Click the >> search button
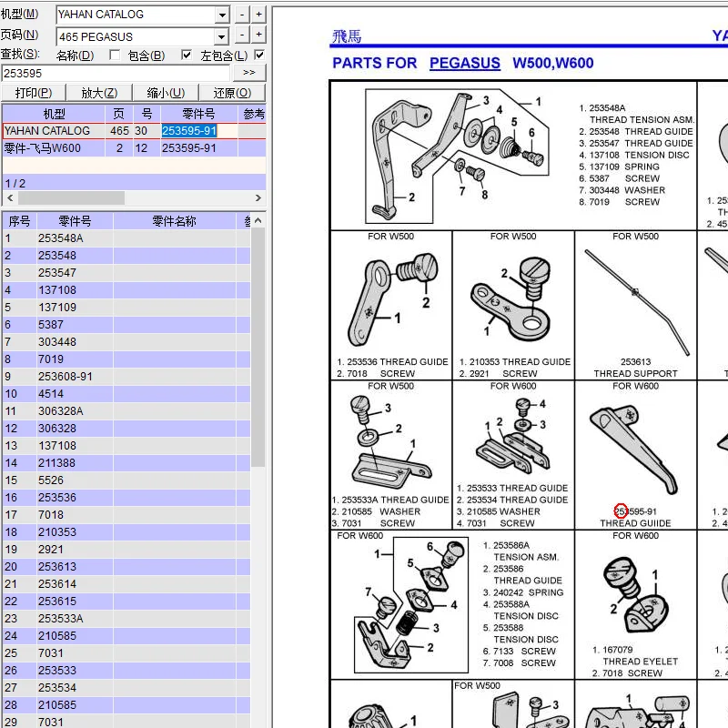 click(x=249, y=73)
